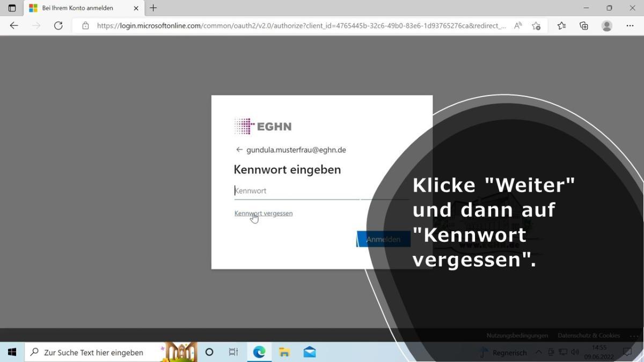Expand the system tray hidden icons chevron
This screenshot has height=362, width=644.
pos(539,352)
